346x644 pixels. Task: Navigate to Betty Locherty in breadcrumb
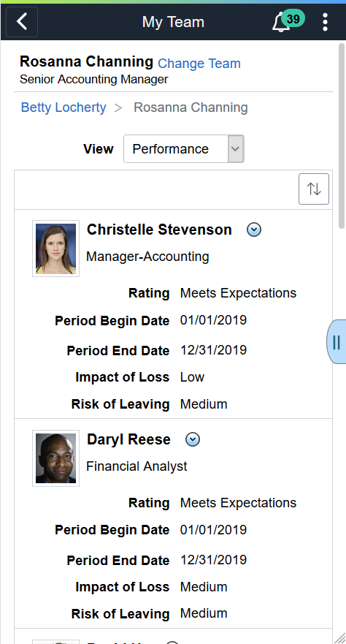click(64, 107)
